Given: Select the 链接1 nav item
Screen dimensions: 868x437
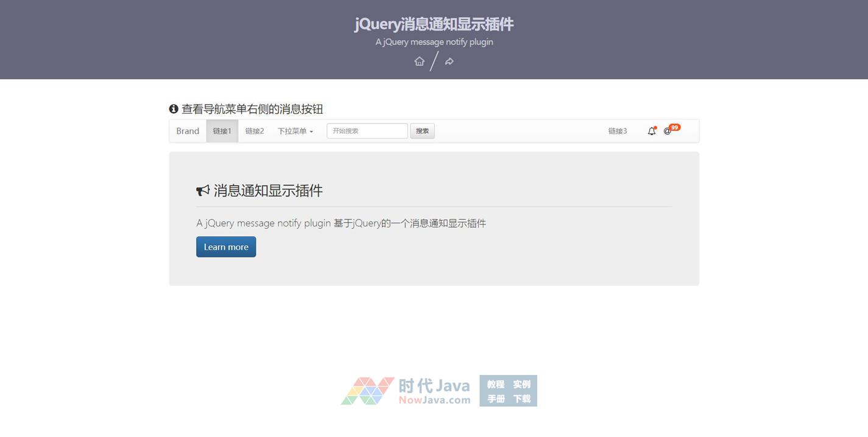Looking at the screenshot, I should pos(222,131).
